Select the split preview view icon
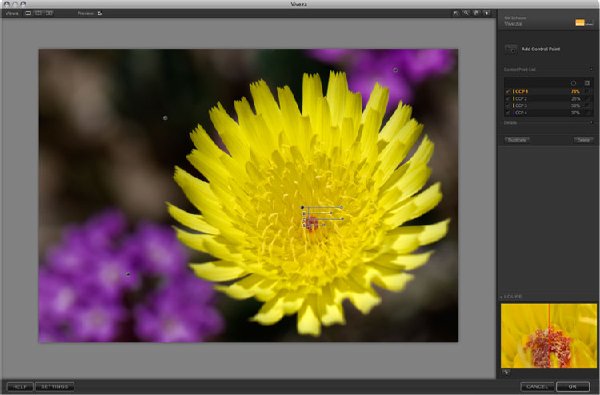The width and height of the screenshot is (600, 395). click(x=38, y=13)
